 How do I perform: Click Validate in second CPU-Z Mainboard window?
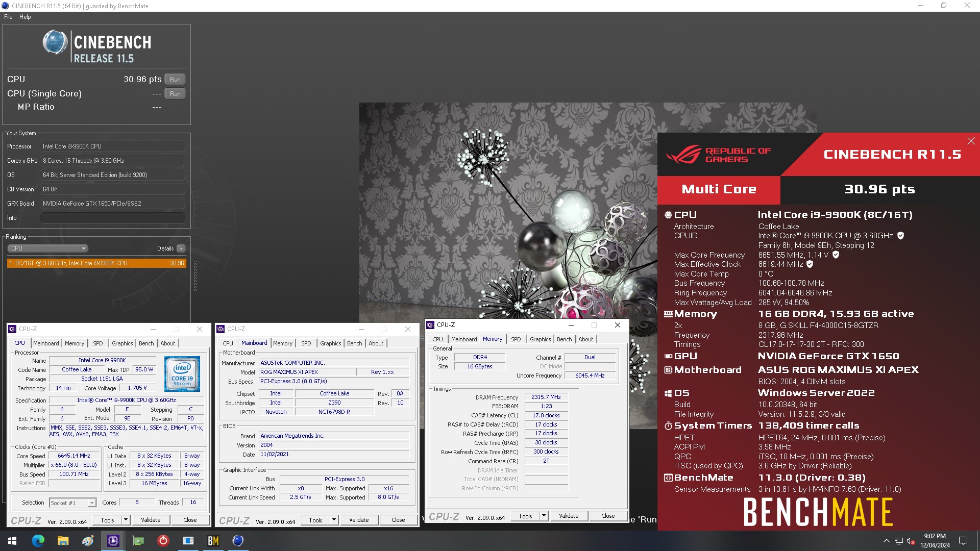pos(359,520)
